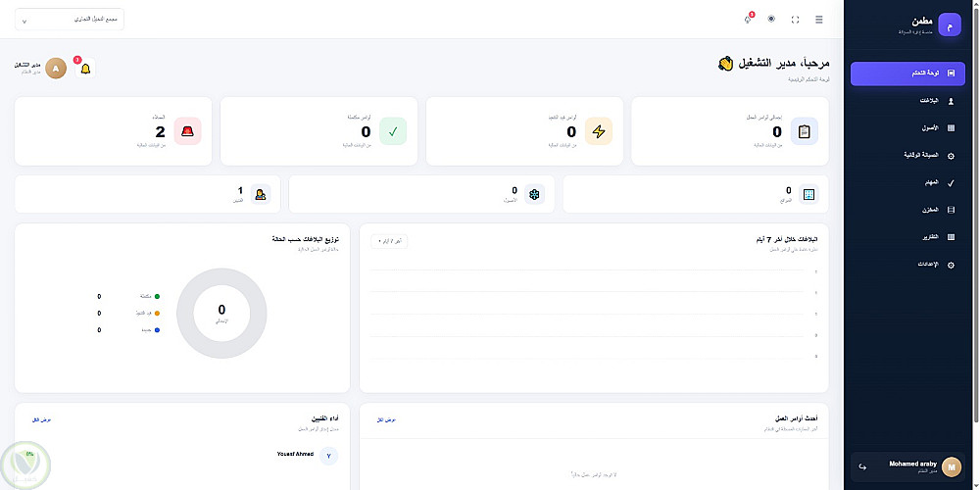Toggle the theme mode icon in top bar
Image resolution: width=980 pixels, height=490 pixels.
[x=771, y=20]
